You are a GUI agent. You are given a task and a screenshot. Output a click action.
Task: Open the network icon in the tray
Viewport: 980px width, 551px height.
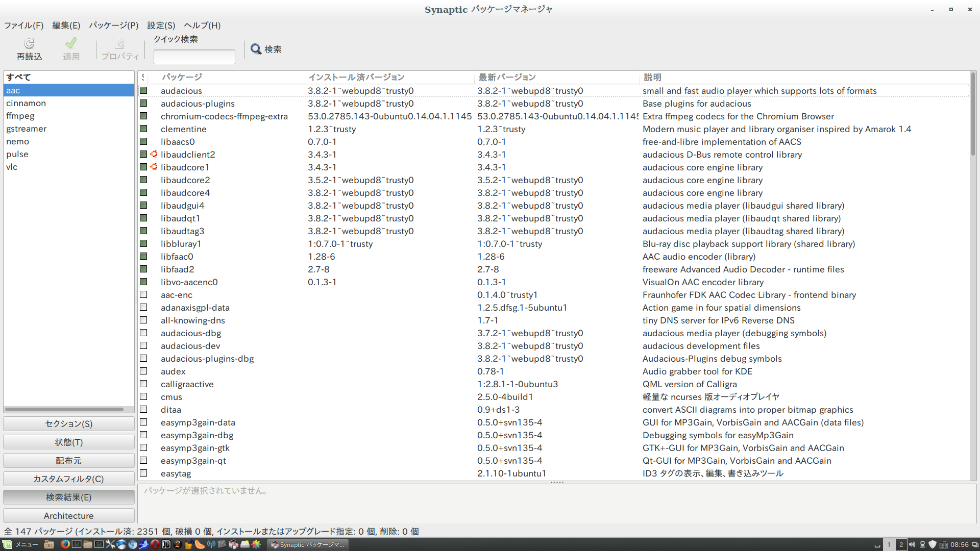(922, 544)
